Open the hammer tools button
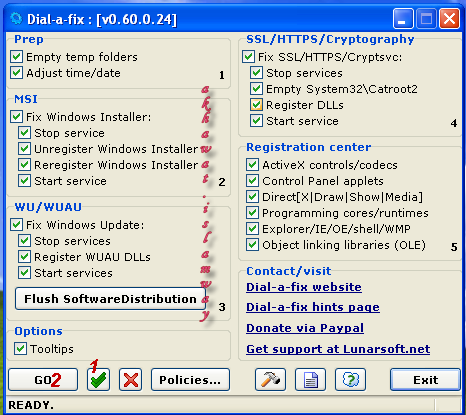This screenshot has height=415, width=466. point(270,379)
